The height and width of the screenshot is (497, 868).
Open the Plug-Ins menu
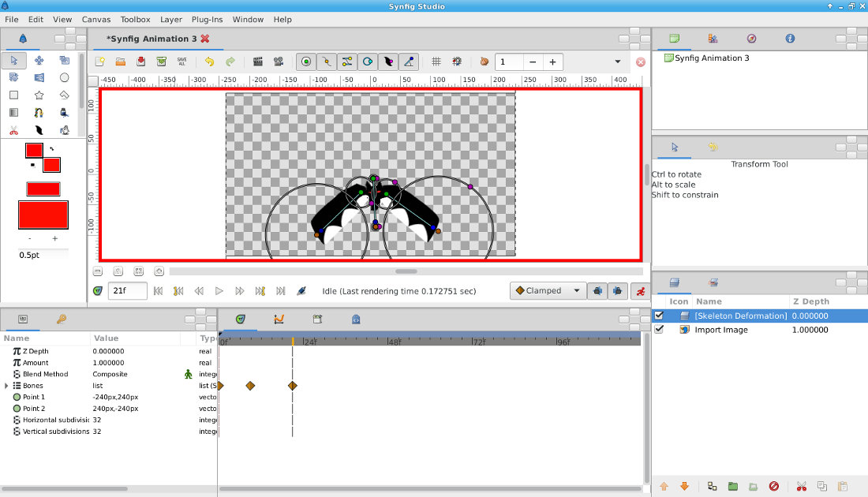[x=207, y=20]
